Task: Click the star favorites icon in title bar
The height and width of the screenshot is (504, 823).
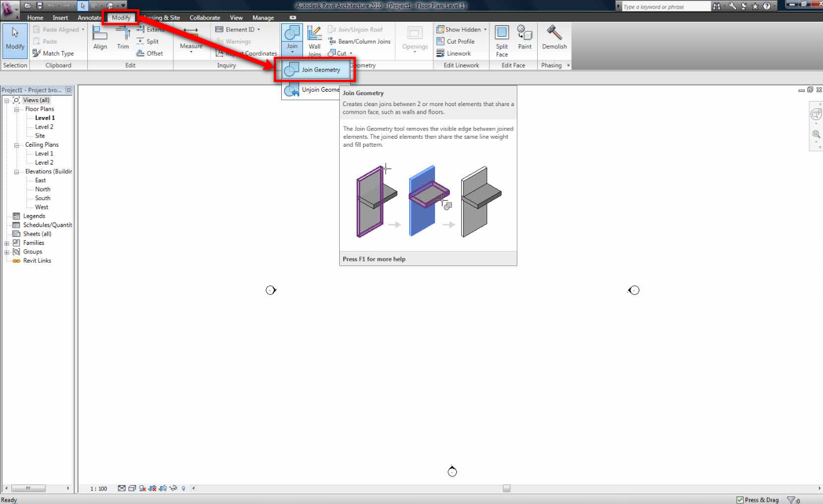Action: [x=755, y=6]
